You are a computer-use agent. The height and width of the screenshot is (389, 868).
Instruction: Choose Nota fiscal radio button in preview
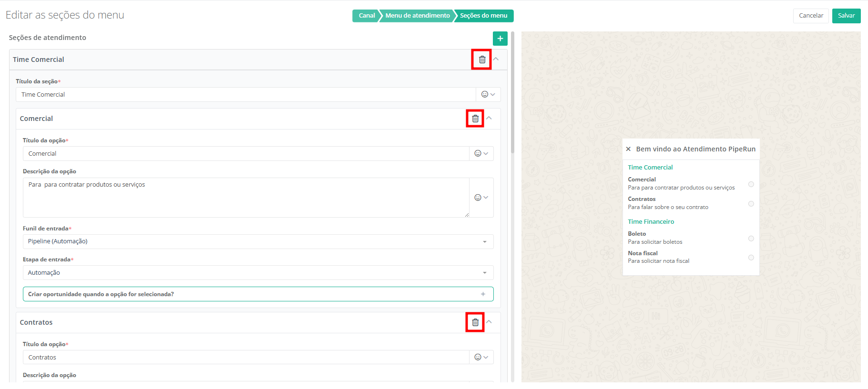[751, 258]
